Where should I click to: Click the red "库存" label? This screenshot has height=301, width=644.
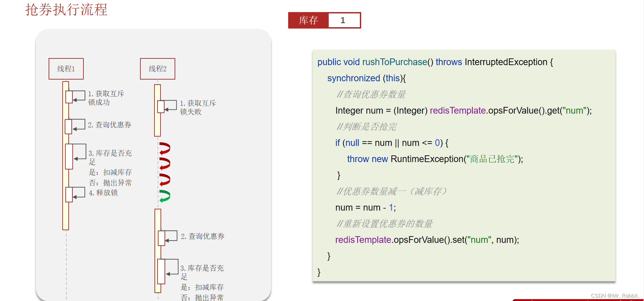coord(308,20)
